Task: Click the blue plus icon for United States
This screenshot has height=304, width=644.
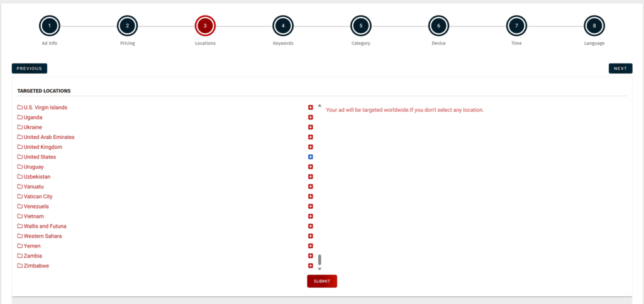Action: [x=310, y=157]
